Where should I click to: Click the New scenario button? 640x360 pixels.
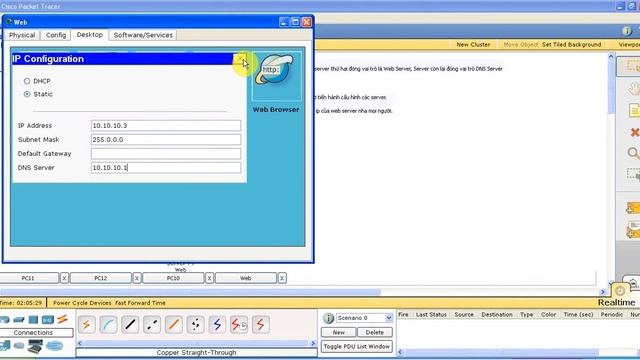point(338,333)
